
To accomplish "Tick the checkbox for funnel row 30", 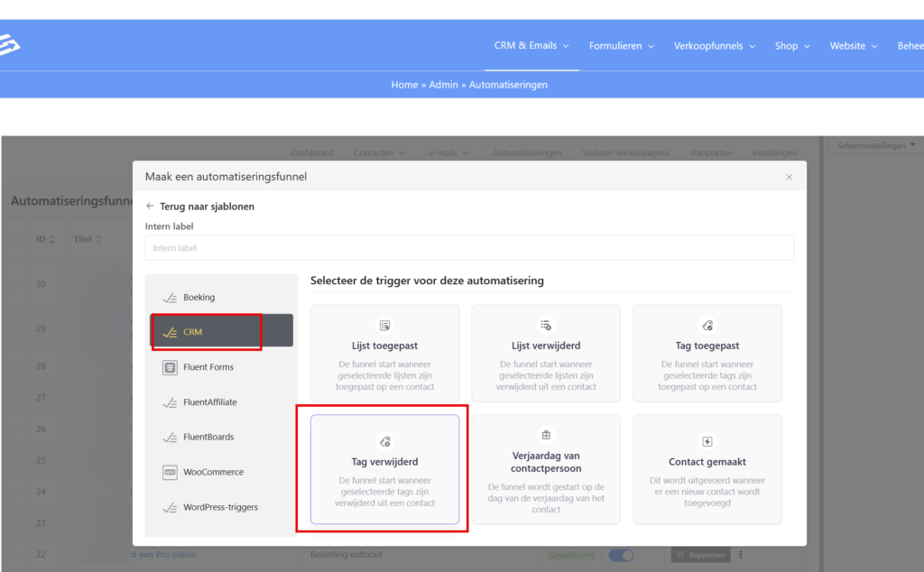I will 13,284.
